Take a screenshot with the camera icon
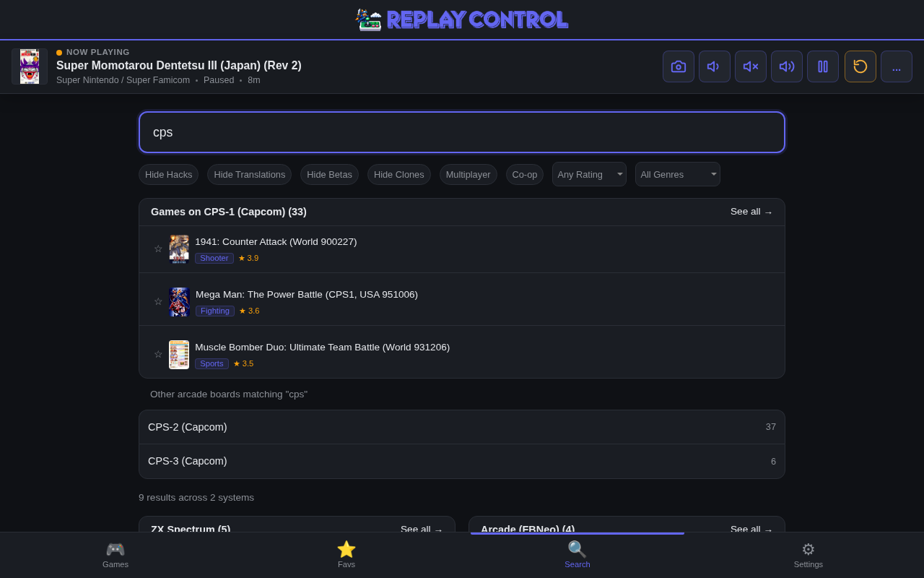Screen dimensions: 924x578 pos(679,66)
